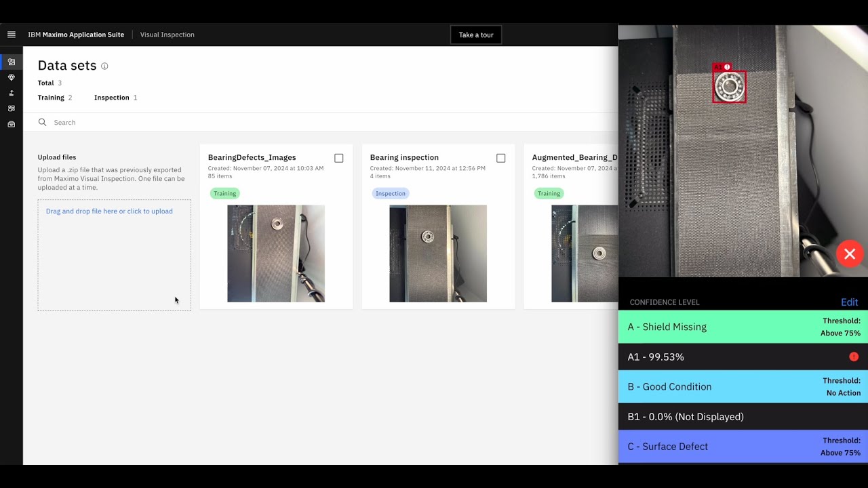Click red alert icon on A1 row

[x=854, y=357]
